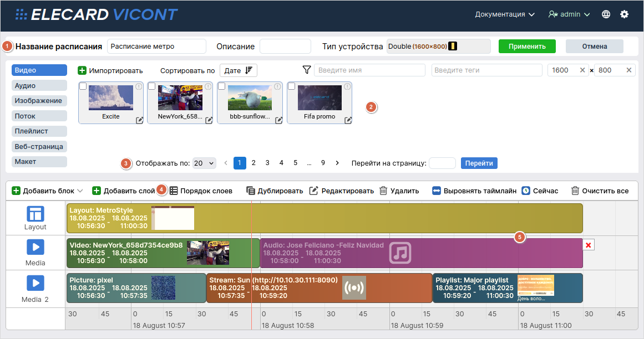Viewport: 644px width, 339px height.
Task: Align the timeline with Выровнять таймлайн
Action: coord(474,191)
